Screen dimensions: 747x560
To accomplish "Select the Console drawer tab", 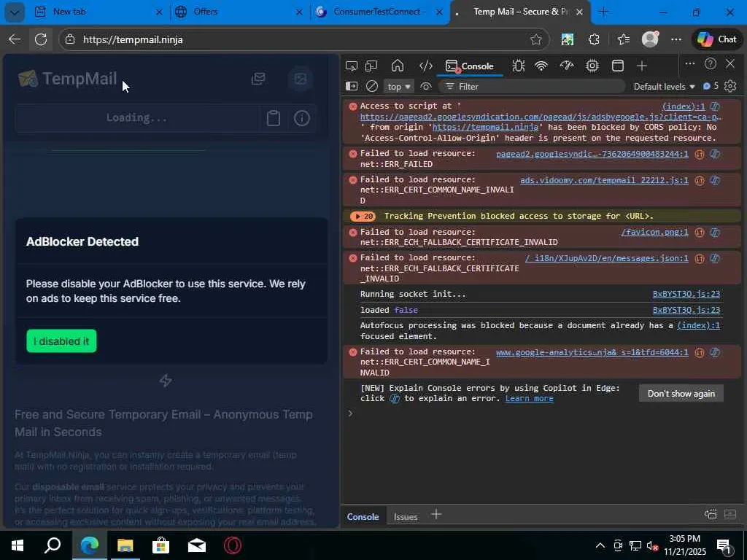I will [x=363, y=517].
